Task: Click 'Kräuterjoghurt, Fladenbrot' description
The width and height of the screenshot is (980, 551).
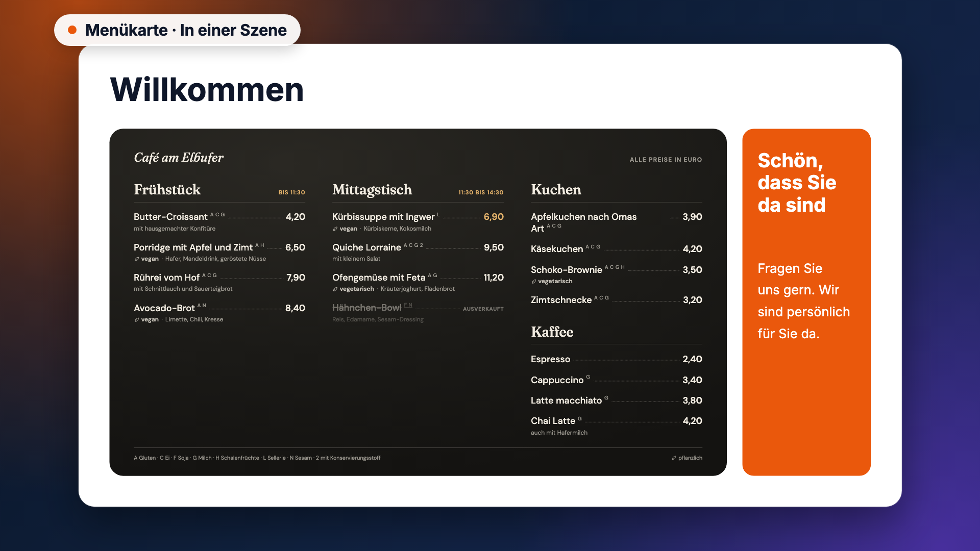Action: pyautogui.click(x=418, y=289)
